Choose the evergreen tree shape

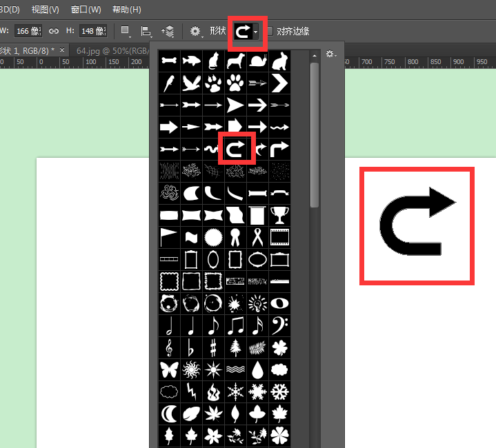pos(235,348)
